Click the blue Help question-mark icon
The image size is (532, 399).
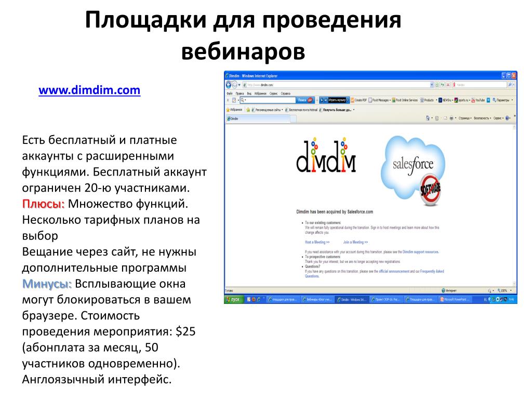tap(507, 118)
